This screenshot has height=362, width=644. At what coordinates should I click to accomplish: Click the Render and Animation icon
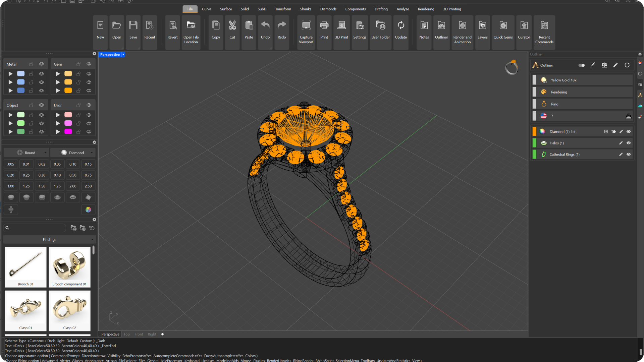[x=462, y=26]
